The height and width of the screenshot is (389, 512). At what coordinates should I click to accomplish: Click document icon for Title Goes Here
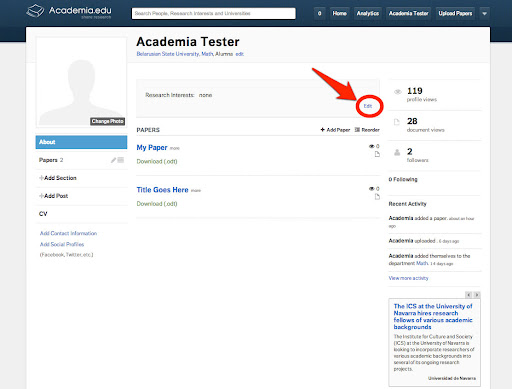click(x=377, y=197)
